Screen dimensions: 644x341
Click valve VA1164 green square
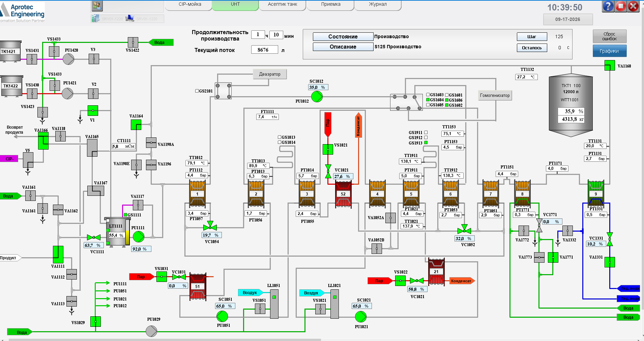[136, 125]
